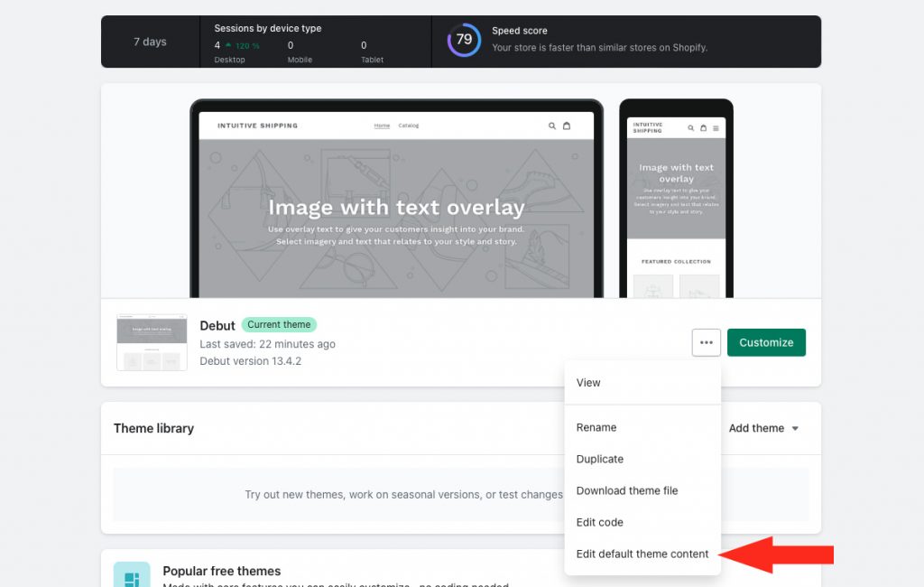Click the Desktop sessions count
The image size is (924, 587).
coord(217,45)
